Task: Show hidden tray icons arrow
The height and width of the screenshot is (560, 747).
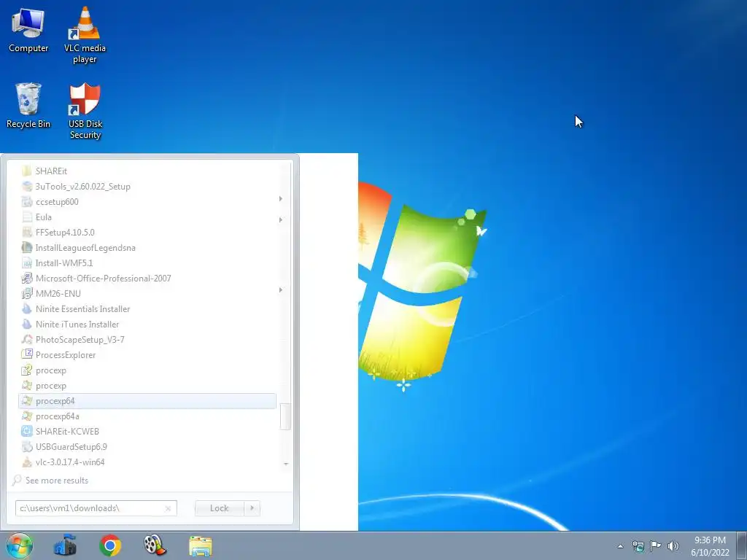Action: 620,546
